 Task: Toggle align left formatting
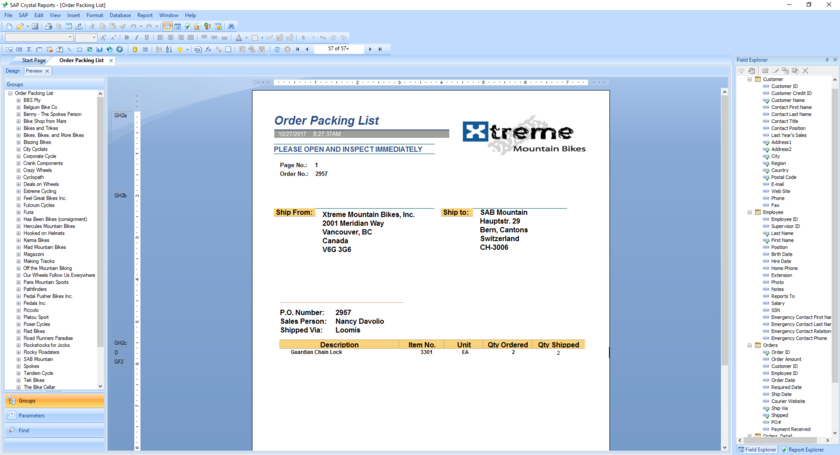point(160,38)
